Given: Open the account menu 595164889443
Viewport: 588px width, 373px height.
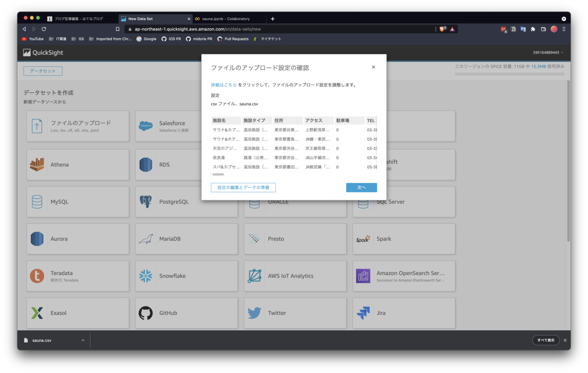Looking at the screenshot, I should coord(548,52).
